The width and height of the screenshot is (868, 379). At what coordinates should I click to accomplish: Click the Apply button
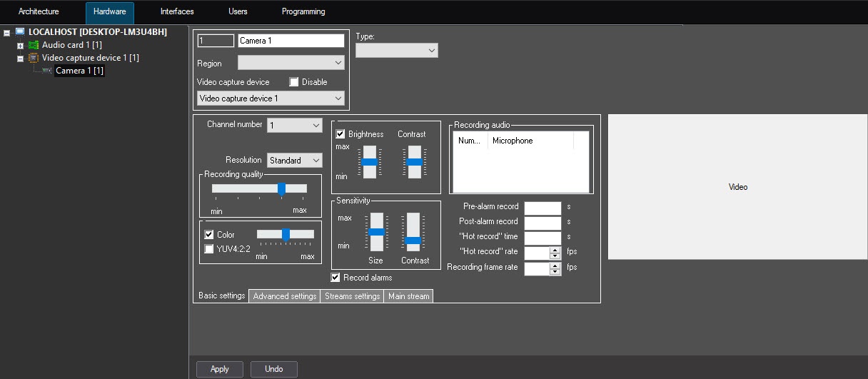[x=220, y=369]
